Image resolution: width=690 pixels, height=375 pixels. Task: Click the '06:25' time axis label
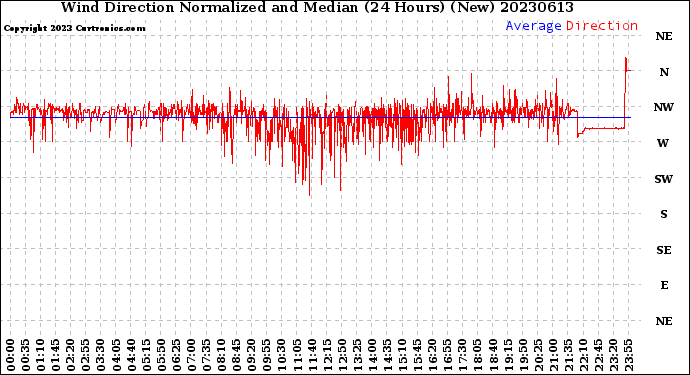[x=176, y=355]
